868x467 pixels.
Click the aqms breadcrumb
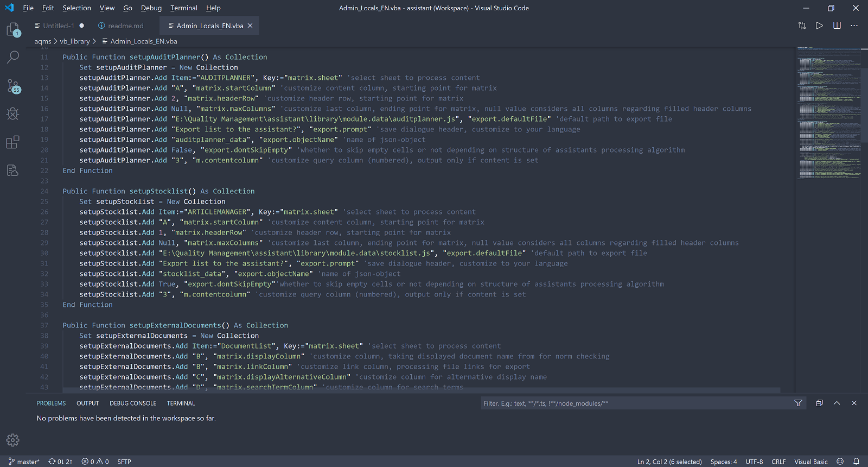click(43, 41)
